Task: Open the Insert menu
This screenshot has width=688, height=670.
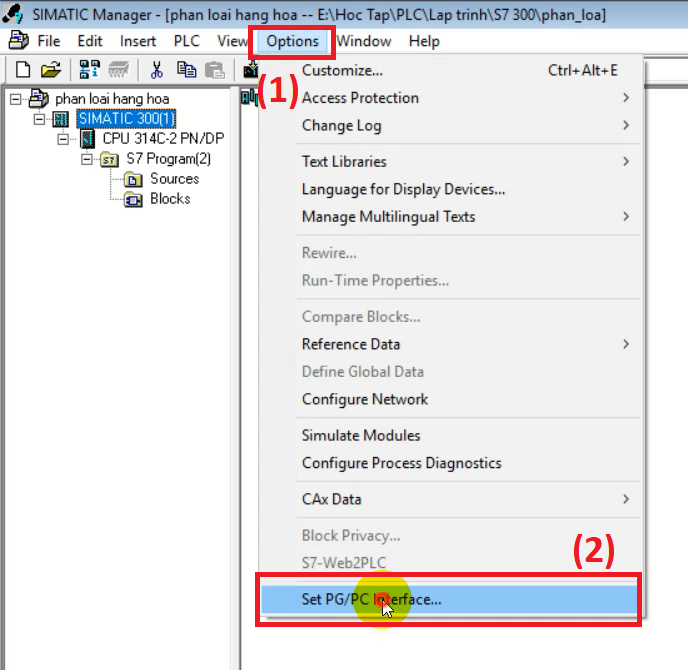Action: (138, 41)
